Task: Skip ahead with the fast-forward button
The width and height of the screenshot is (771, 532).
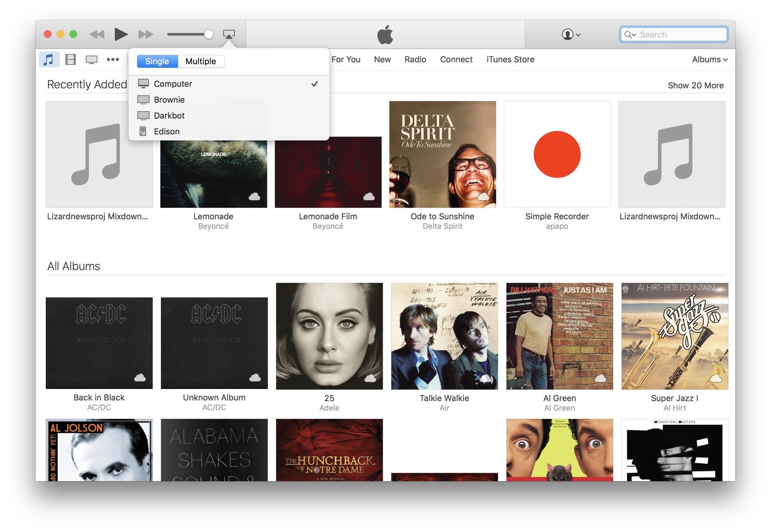Action: tap(146, 35)
